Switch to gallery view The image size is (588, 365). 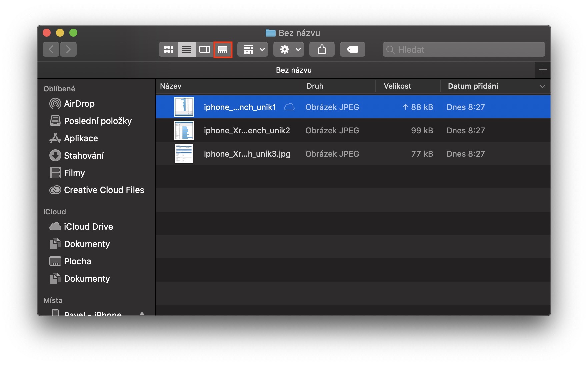[223, 49]
